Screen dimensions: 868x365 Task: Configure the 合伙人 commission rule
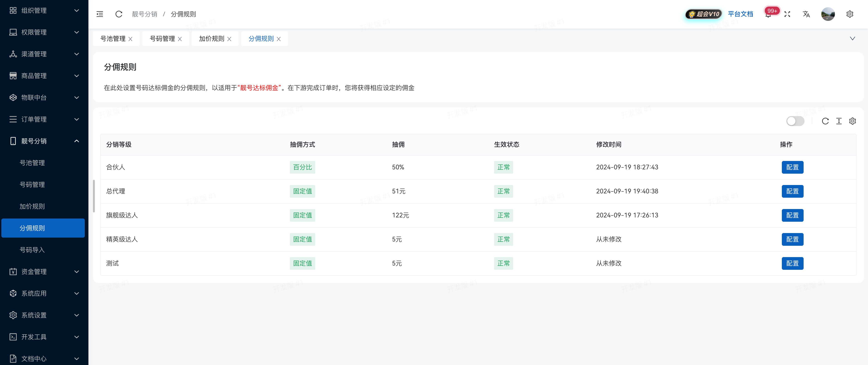(x=792, y=167)
